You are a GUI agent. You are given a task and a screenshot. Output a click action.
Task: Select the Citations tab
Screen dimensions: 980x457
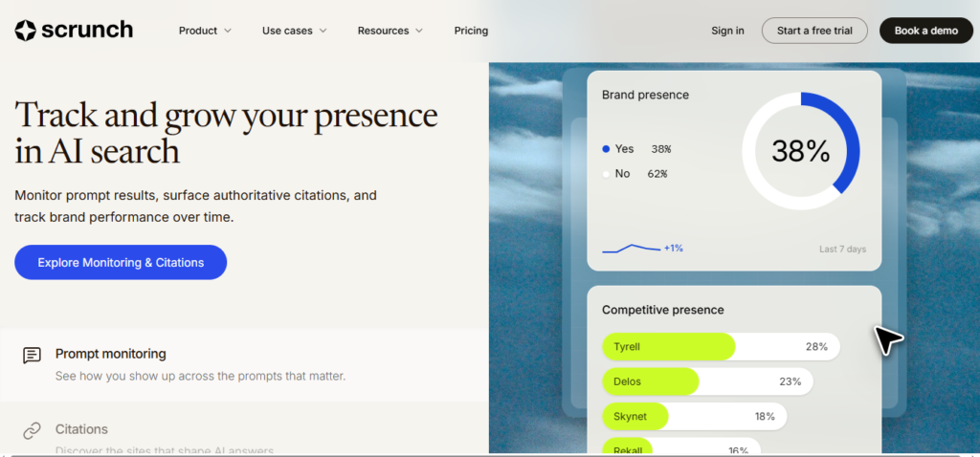click(244, 432)
